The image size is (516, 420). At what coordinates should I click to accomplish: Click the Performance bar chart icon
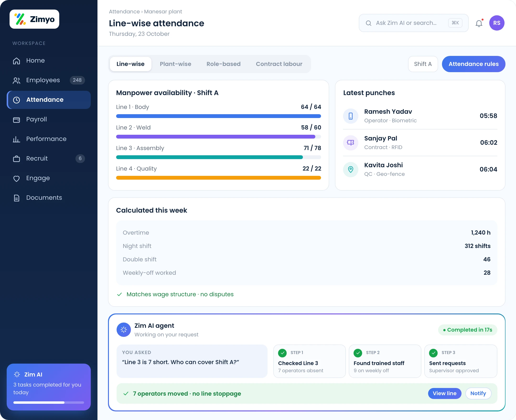pos(16,139)
